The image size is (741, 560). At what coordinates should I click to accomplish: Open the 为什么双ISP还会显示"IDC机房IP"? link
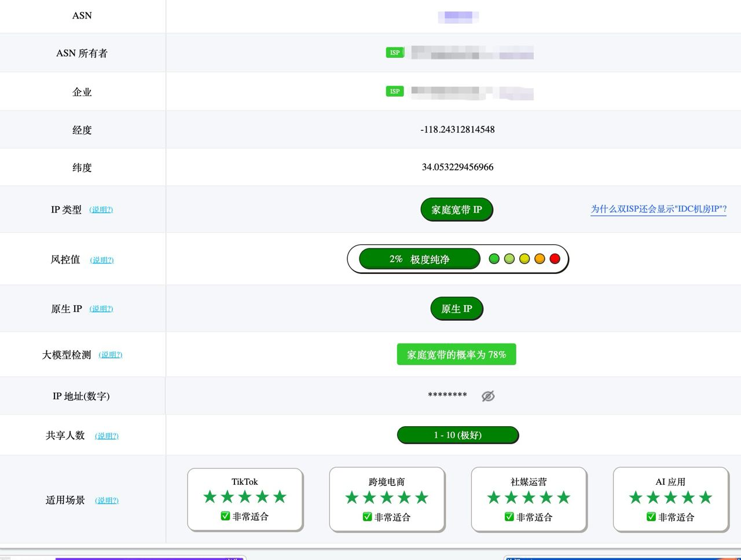point(659,209)
